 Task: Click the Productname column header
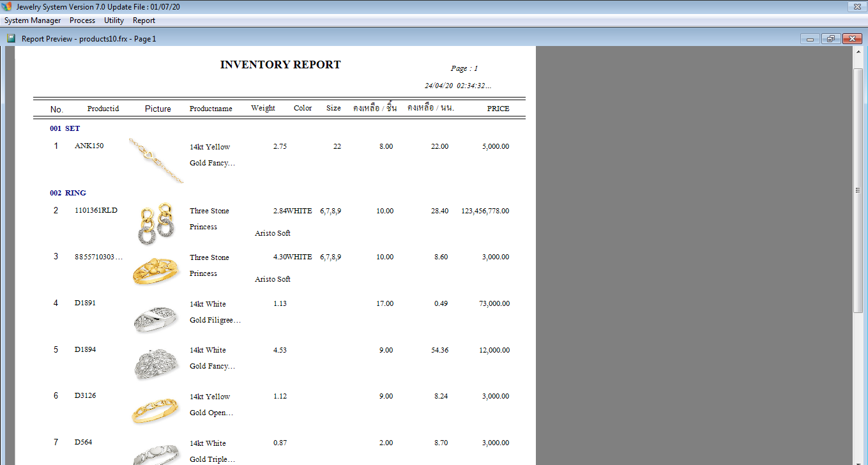[x=211, y=109]
